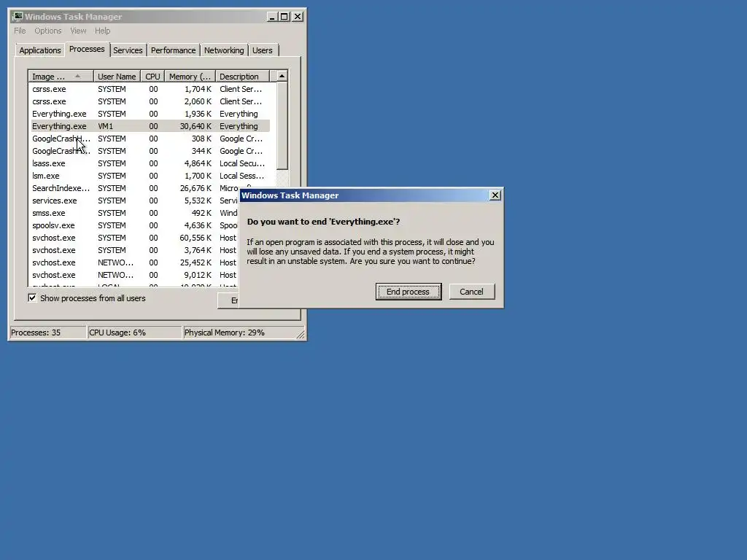Select the SearchIndexer process row
Image resolution: width=747 pixels, height=560 pixels.
[x=134, y=188]
